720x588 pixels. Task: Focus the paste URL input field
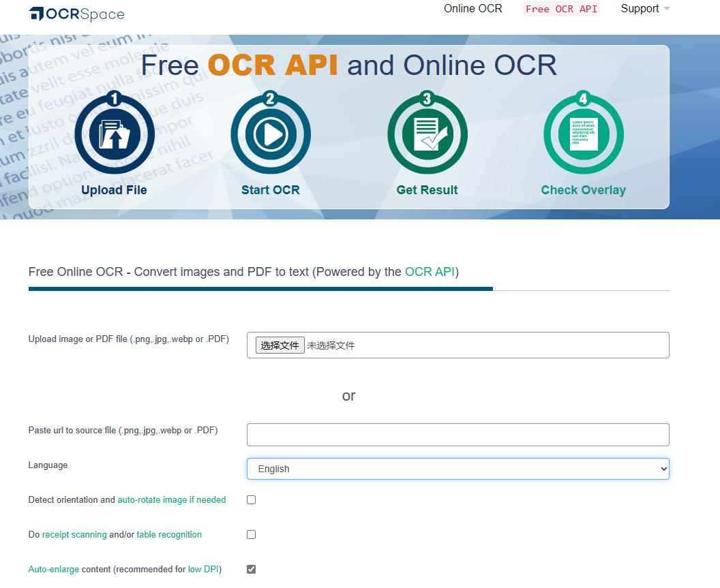tap(457, 435)
